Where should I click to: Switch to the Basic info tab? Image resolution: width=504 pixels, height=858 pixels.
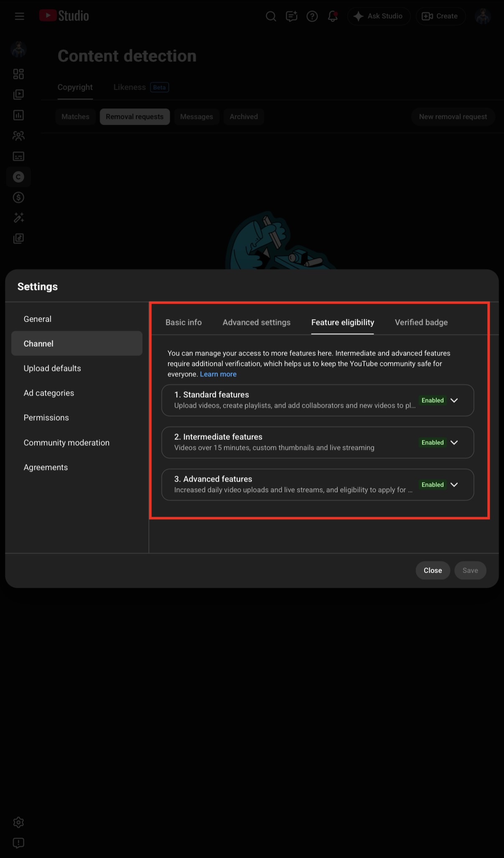183,322
